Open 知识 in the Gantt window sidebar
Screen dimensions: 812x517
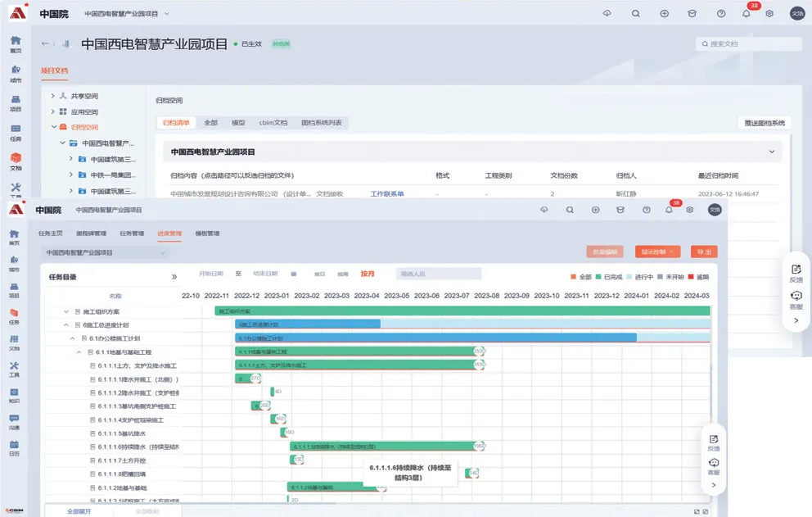pos(14,397)
